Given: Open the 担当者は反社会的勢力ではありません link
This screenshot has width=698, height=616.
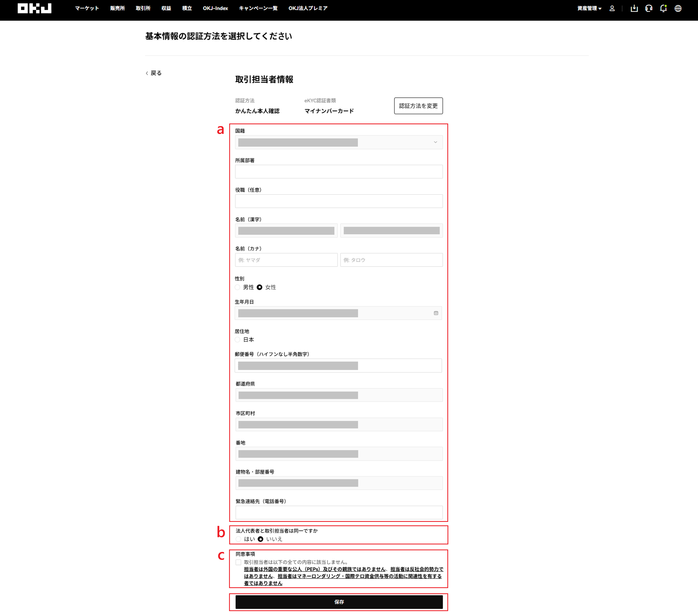Looking at the screenshot, I should pyautogui.click(x=417, y=569).
